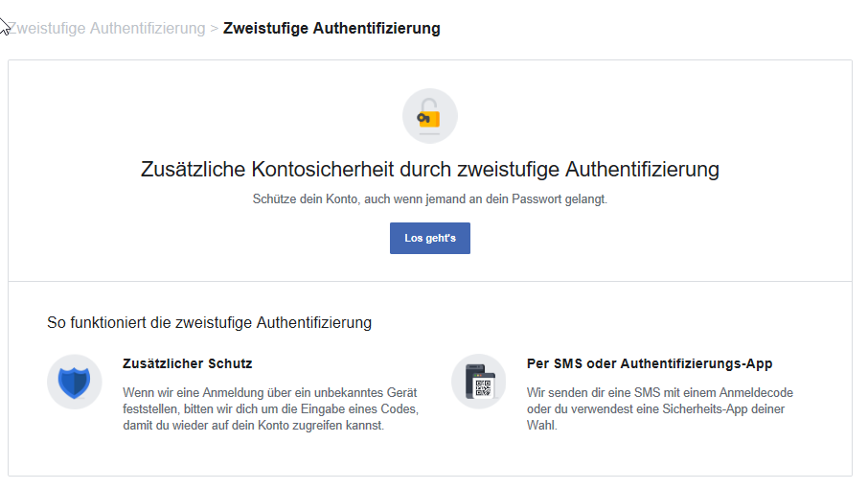Viewport: 868px width, 489px height.
Task: Click the word "Wahl." in the last line
Action: [x=542, y=426]
